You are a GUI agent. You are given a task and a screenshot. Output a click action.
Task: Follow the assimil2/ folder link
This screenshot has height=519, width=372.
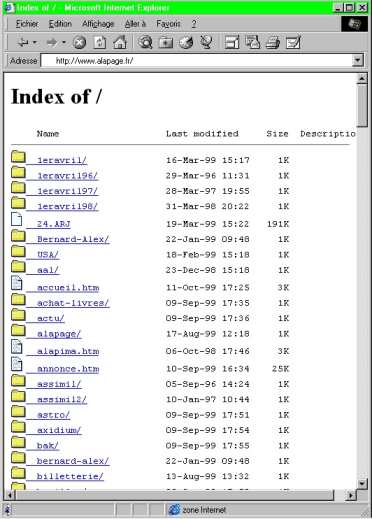pos(62,399)
